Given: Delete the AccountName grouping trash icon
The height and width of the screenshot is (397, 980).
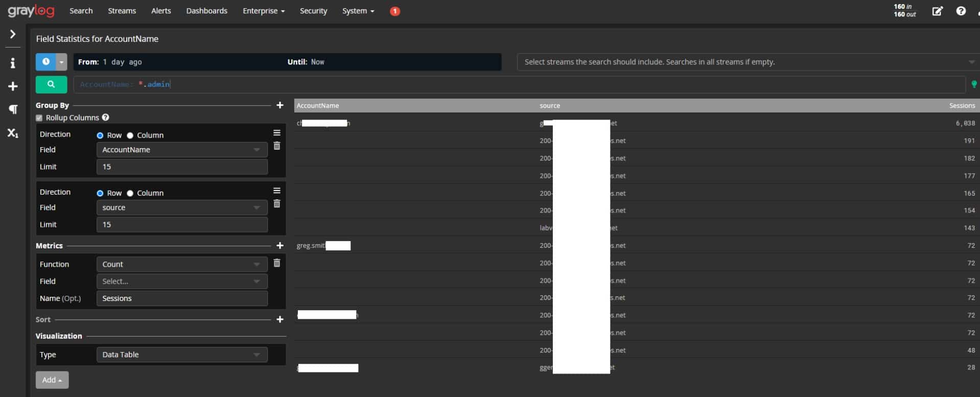Looking at the screenshot, I should click(277, 146).
